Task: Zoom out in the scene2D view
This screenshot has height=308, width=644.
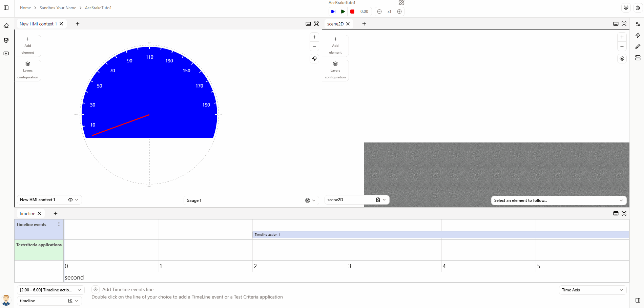Action: pos(622,46)
